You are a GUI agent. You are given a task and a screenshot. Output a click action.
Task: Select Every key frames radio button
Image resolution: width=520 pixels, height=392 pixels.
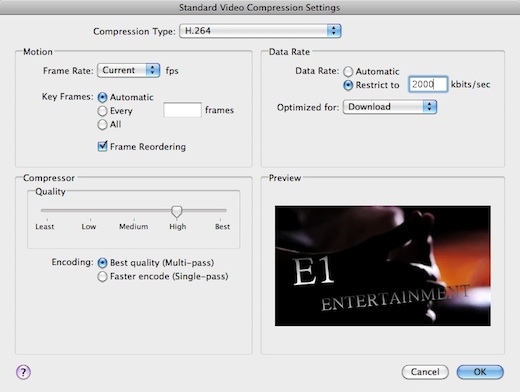point(102,111)
